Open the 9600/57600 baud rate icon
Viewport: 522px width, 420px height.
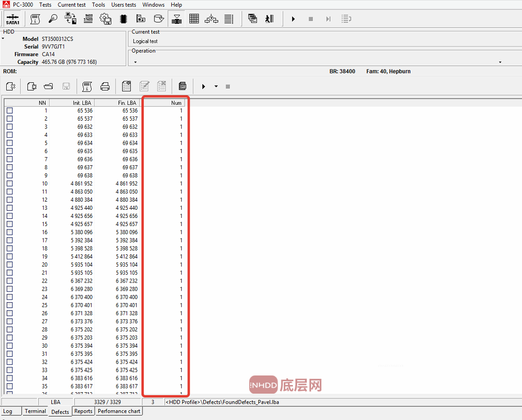[x=88, y=19]
